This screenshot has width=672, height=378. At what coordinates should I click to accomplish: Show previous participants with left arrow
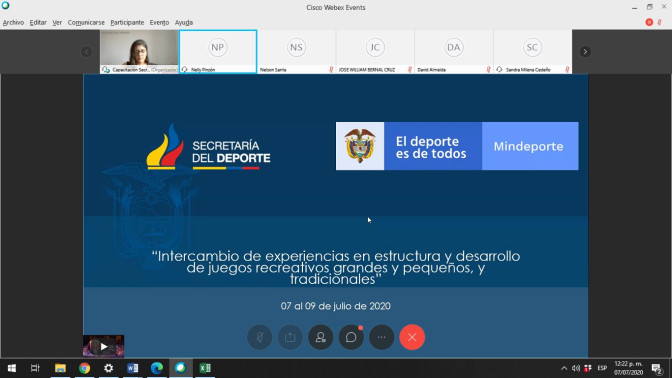tap(86, 51)
